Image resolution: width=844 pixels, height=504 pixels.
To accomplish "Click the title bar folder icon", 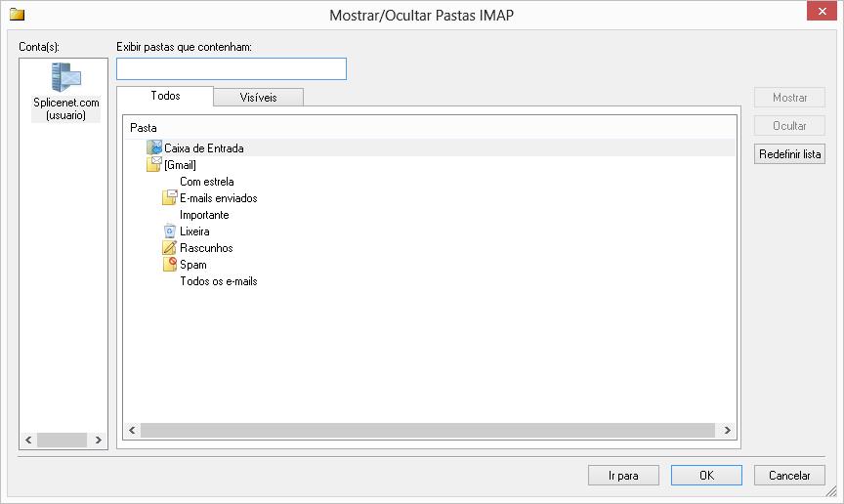I will [18, 15].
